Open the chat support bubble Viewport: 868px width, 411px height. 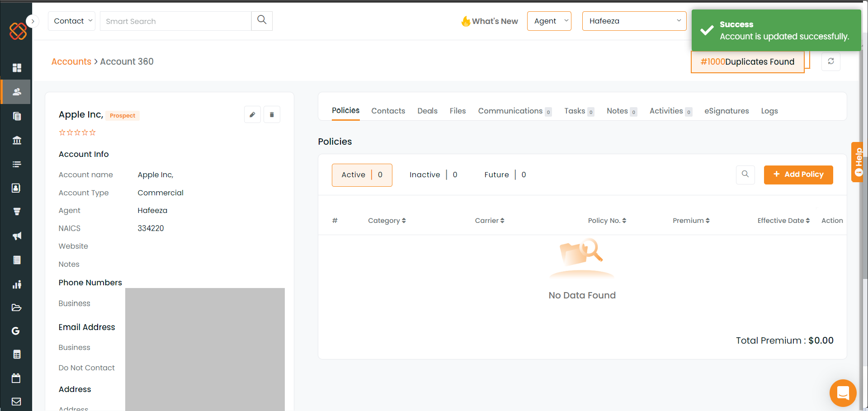click(x=843, y=393)
